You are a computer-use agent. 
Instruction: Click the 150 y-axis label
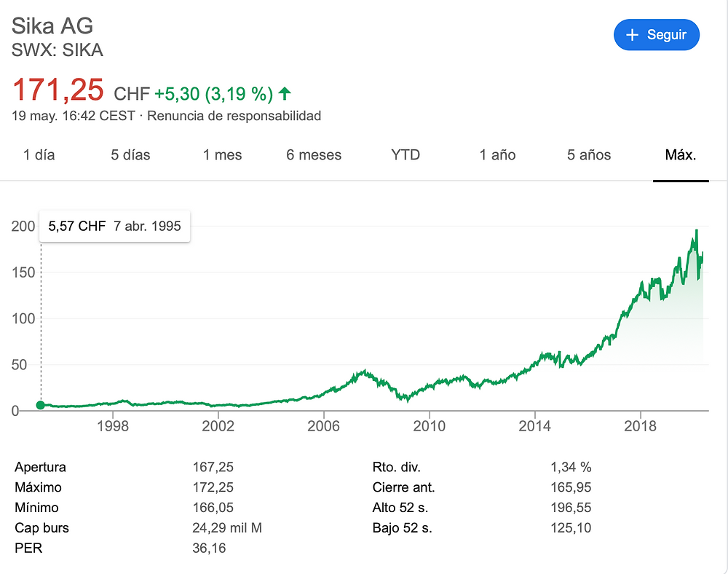click(23, 272)
